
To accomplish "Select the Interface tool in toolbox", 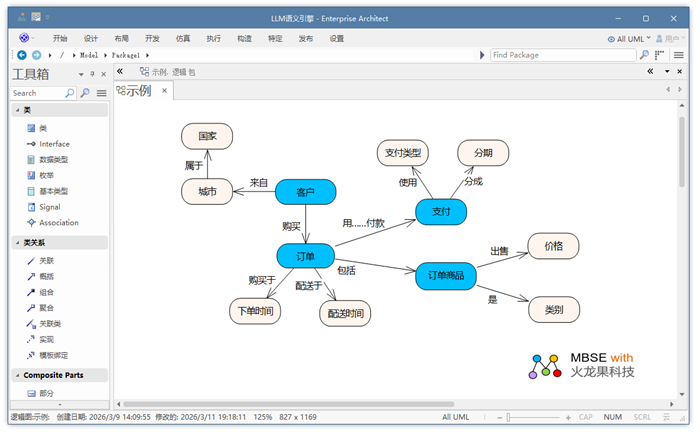I will [x=53, y=144].
